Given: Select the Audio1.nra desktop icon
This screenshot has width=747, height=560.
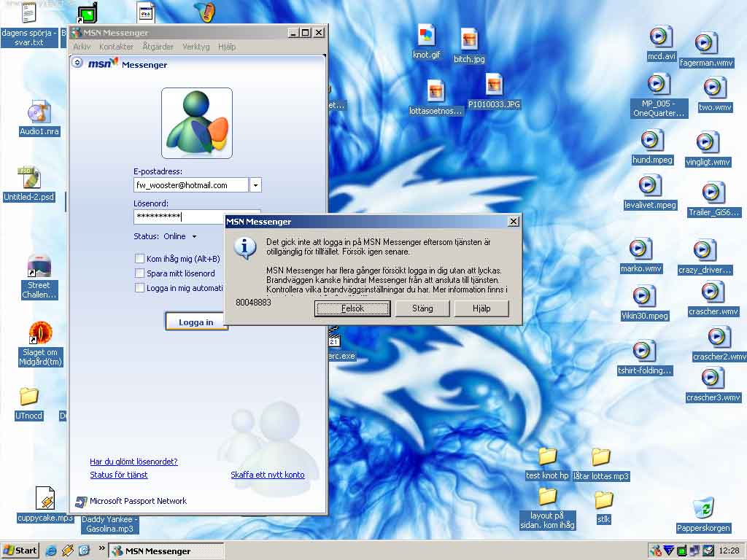Looking at the screenshot, I should tap(39, 112).
